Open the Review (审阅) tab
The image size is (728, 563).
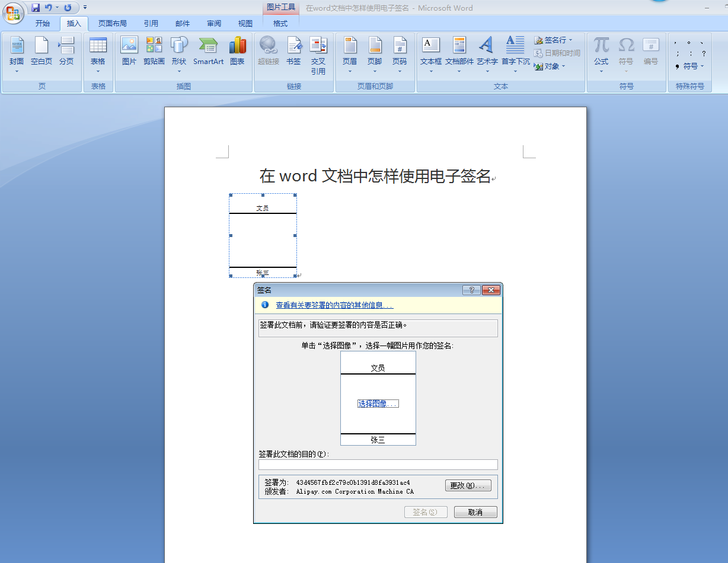coord(214,24)
